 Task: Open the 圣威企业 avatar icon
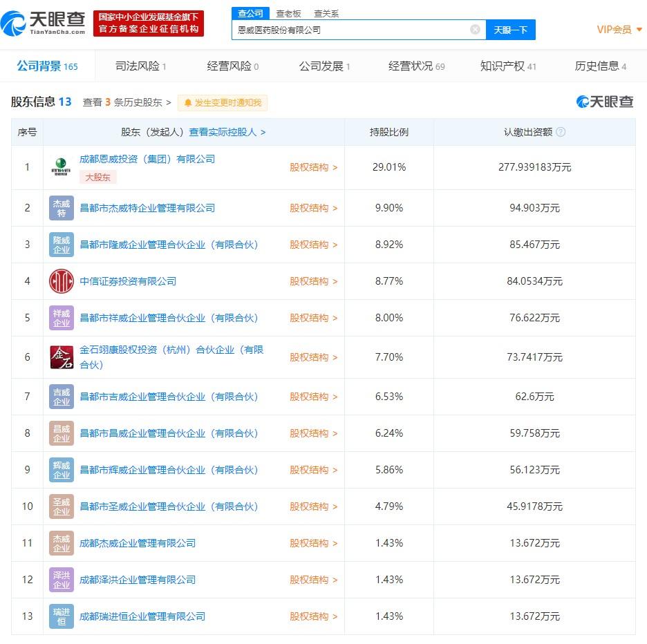pos(61,506)
